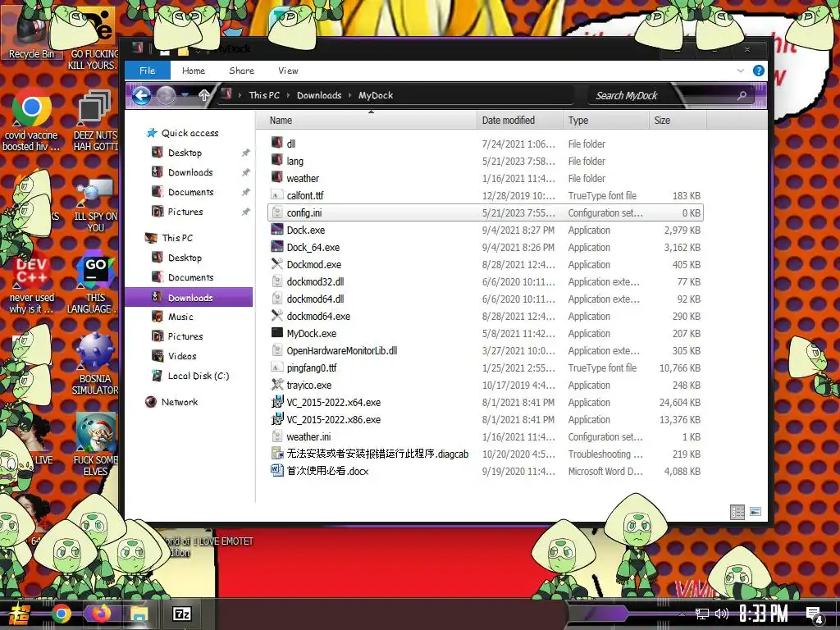
Task: Open Google Chrome from the taskbar
Action: 61,614
